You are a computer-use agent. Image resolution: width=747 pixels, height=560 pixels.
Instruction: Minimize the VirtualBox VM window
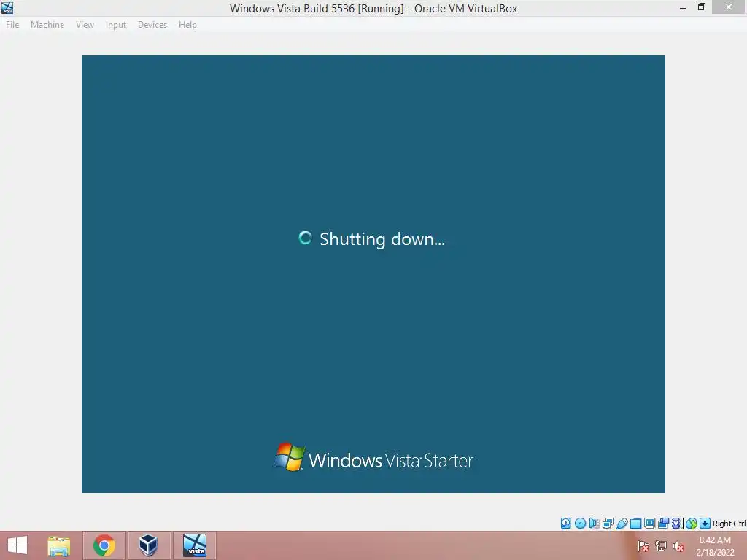[x=683, y=7]
